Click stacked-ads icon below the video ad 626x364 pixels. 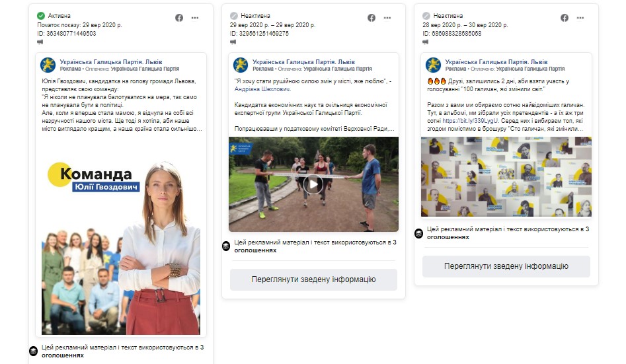[x=226, y=246]
